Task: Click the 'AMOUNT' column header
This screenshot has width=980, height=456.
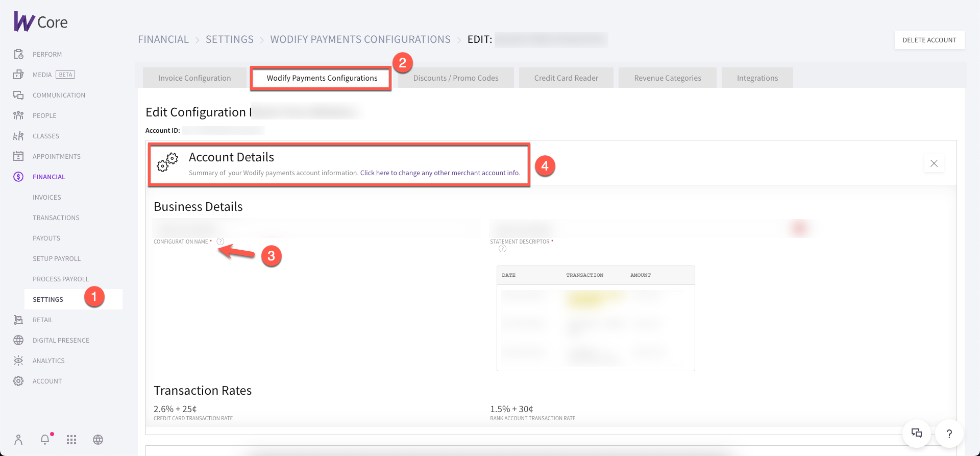Action: (641, 275)
